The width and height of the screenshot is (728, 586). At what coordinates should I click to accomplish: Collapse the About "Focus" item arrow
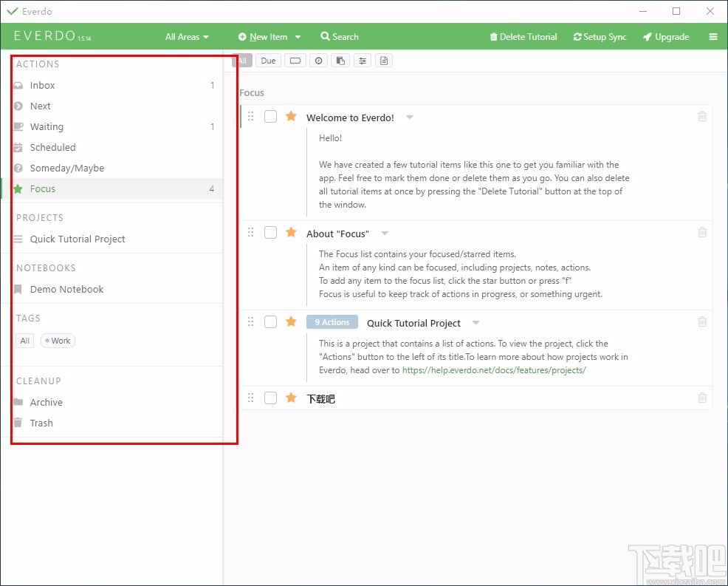tap(385, 234)
